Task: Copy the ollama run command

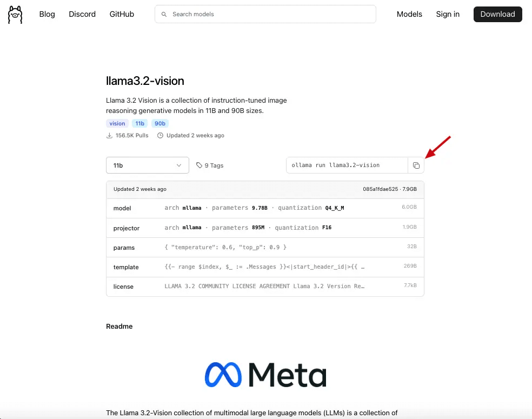Action: pos(416,165)
